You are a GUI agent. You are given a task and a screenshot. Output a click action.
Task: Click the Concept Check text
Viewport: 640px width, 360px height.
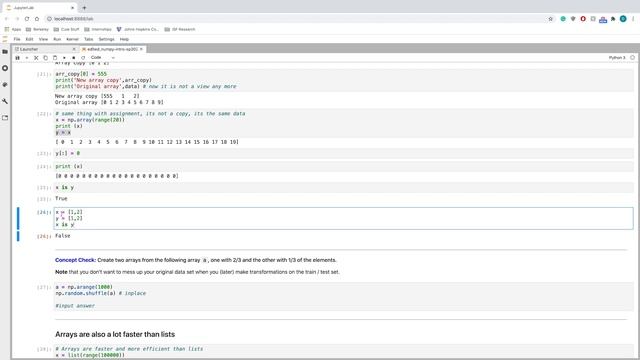(75, 260)
